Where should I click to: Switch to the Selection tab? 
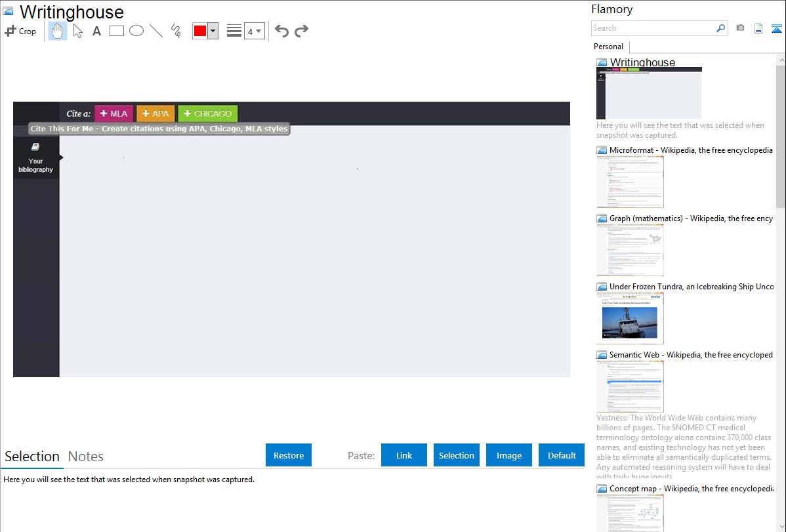[32, 457]
